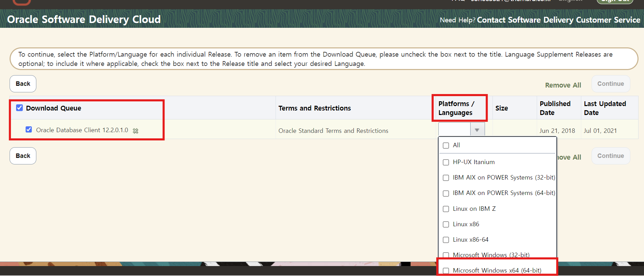Viewport: 644px width, 276px height.
Task: Click the bottom Continue button
Action: 611,156
